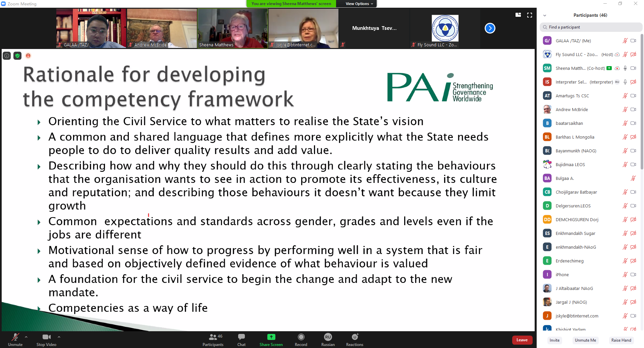The height and width of the screenshot is (348, 644).
Task: Stop video using camera icon
Action: pos(46,337)
